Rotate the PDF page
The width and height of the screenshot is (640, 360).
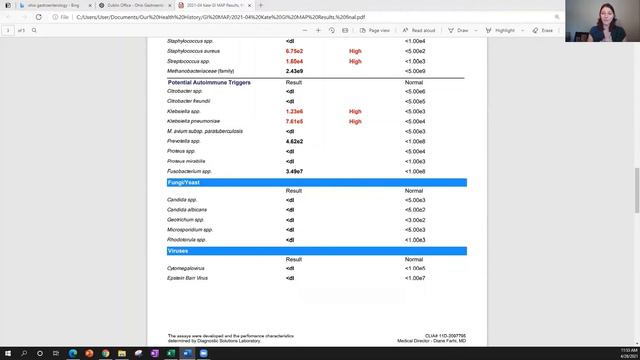[331, 30]
